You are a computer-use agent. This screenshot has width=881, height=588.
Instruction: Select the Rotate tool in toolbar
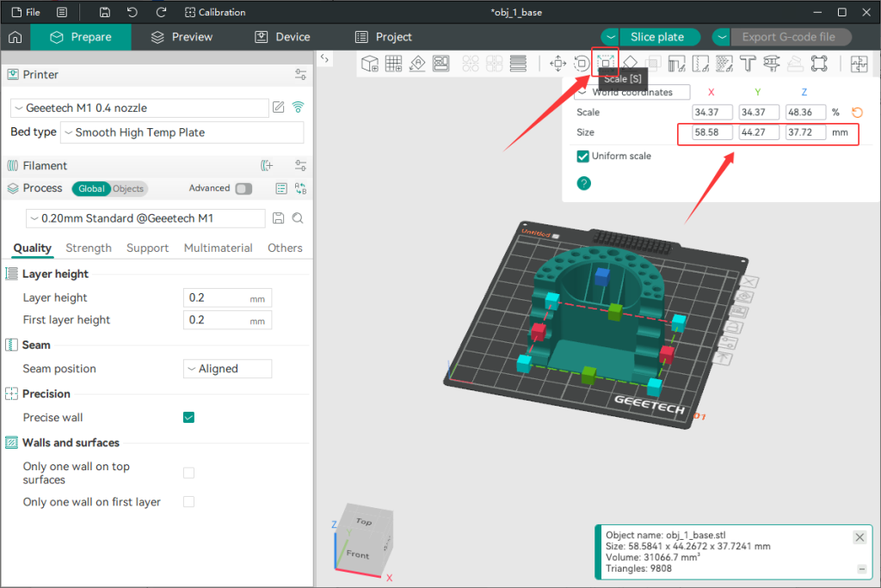[x=582, y=64]
